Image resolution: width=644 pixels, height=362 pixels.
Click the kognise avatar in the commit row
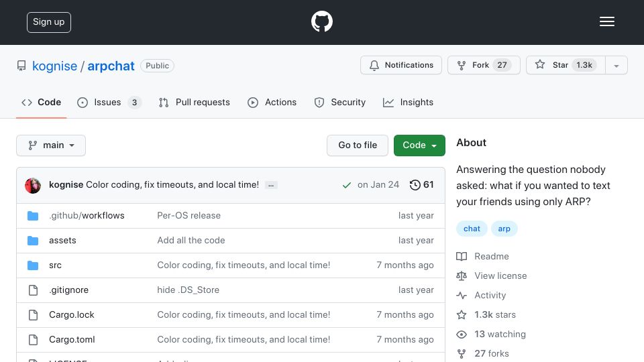point(33,186)
